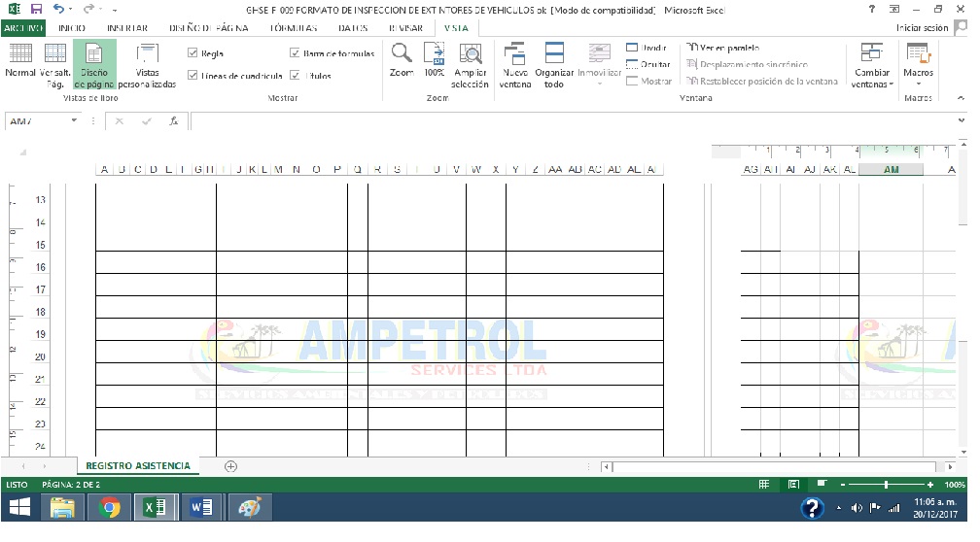Switch to Page Break view in status bar
Image resolution: width=980 pixels, height=542 pixels.
click(822, 485)
